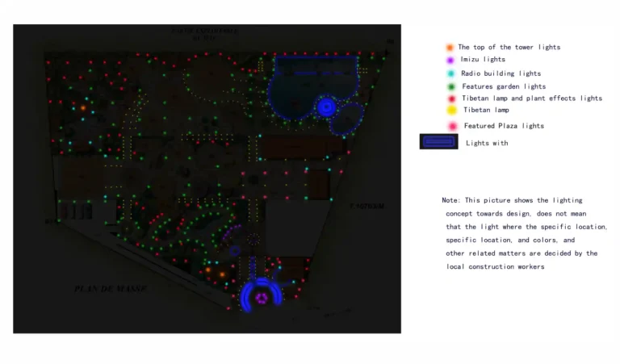Select the 'Imizu lights' legend label
This screenshot has height=364, width=620.
pyautogui.click(x=483, y=59)
